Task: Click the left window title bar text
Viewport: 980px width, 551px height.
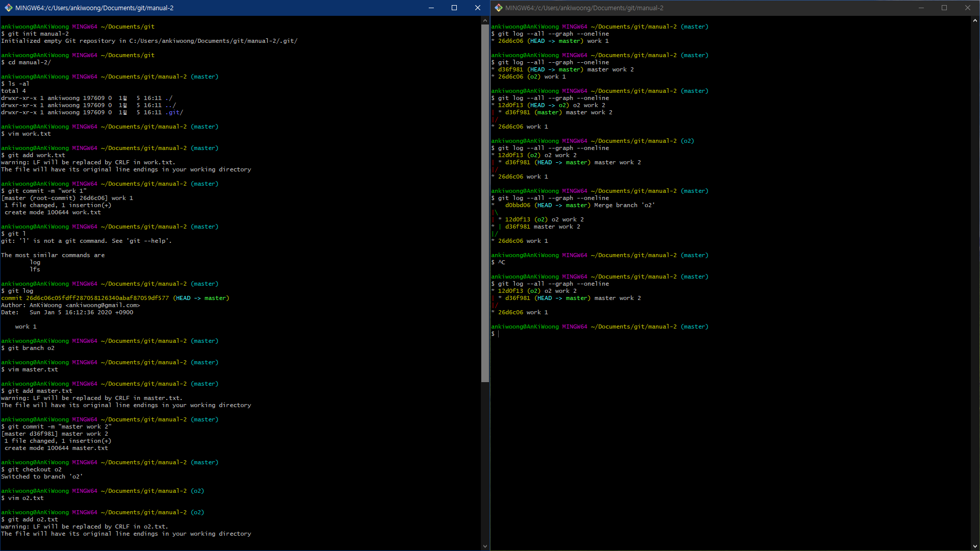Action: 94,8
